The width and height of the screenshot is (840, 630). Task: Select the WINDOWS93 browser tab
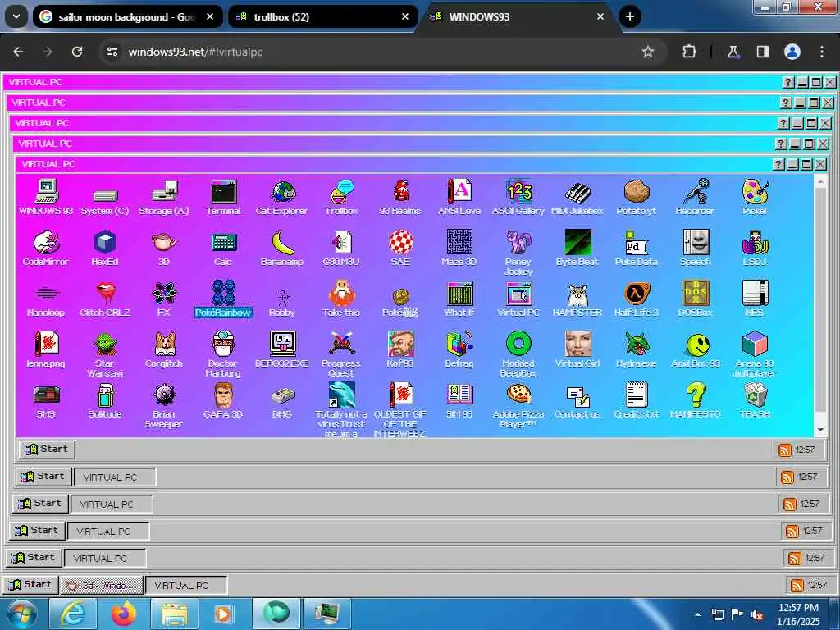(518, 16)
